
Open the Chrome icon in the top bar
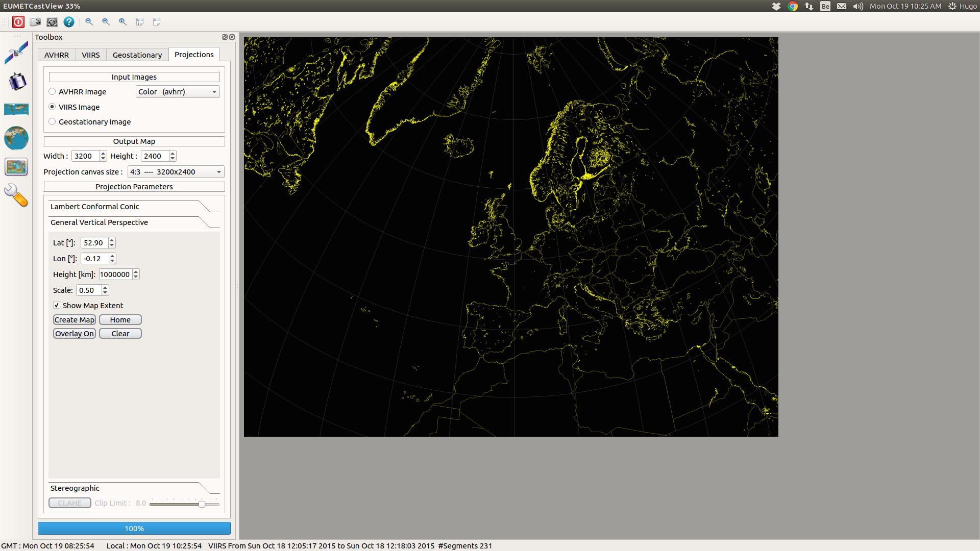tap(793, 6)
